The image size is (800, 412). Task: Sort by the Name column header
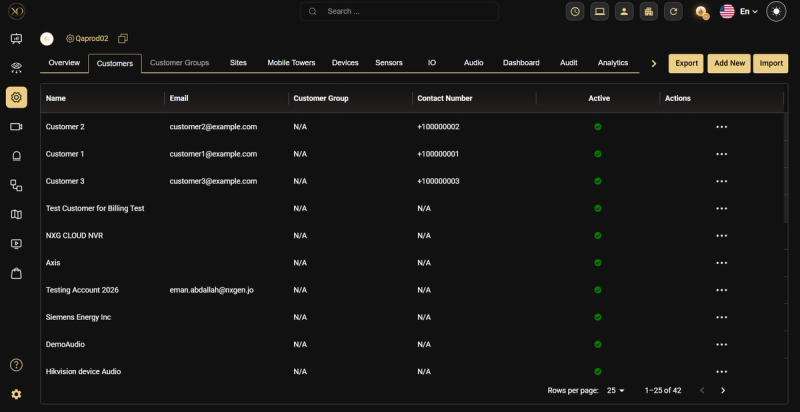pyautogui.click(x=56, y=98)
